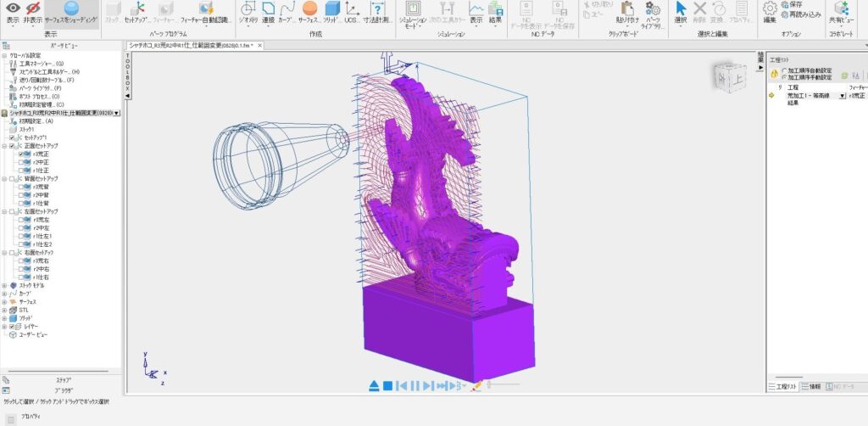Switch to the 情報 (Info) tab
Image resolution: width=868 pixels, height=426 pixels.
(x=811, y=387)
